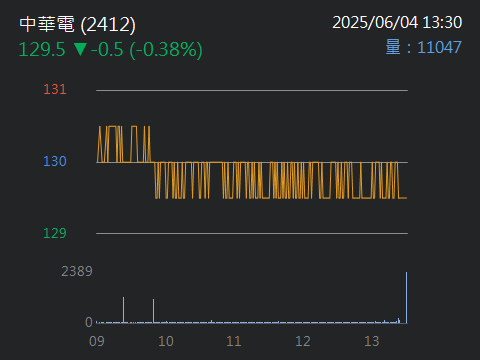This screenshot has height=360, width=480.
Task: Click the 10 hour time label
Action: click(x=166, y=341)
